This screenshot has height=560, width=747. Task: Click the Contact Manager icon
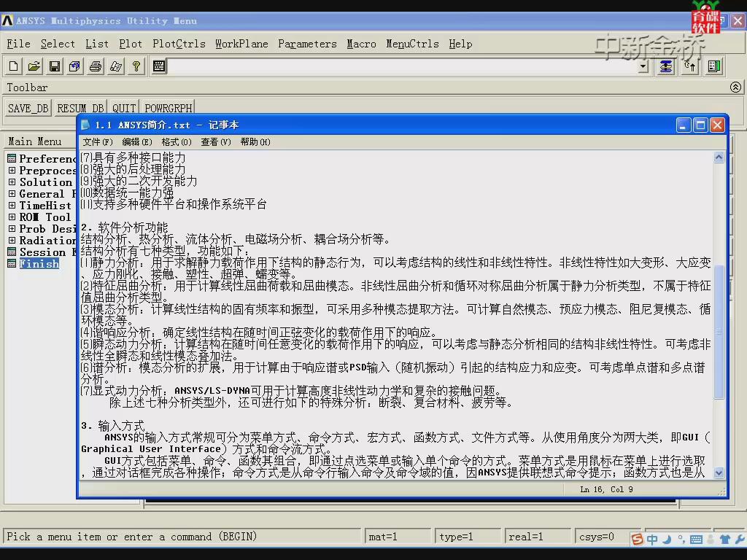[714, 66]
